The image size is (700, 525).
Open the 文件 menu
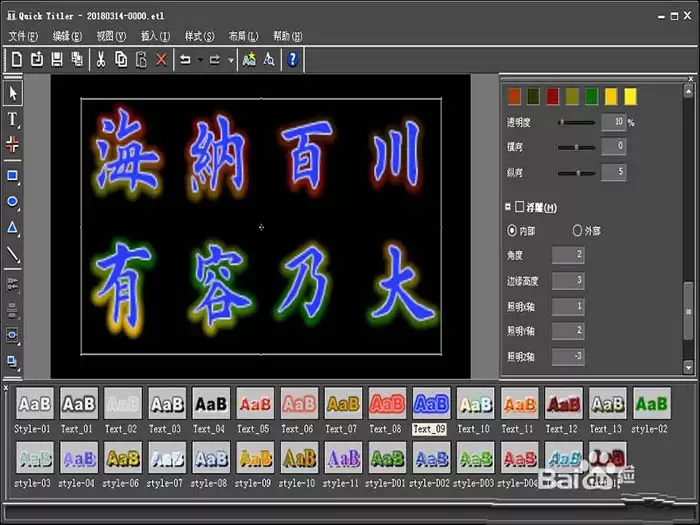(x=23, y=36)
